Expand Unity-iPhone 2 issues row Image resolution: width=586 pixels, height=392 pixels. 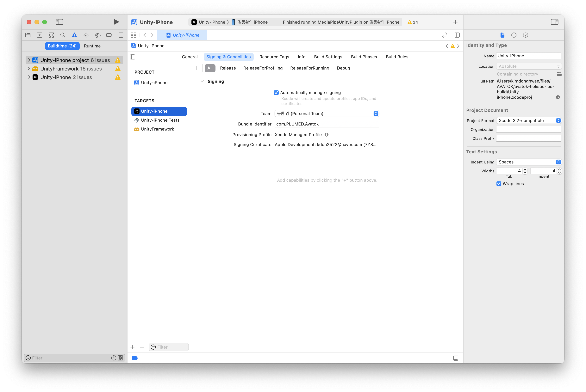tap(29, 77)
